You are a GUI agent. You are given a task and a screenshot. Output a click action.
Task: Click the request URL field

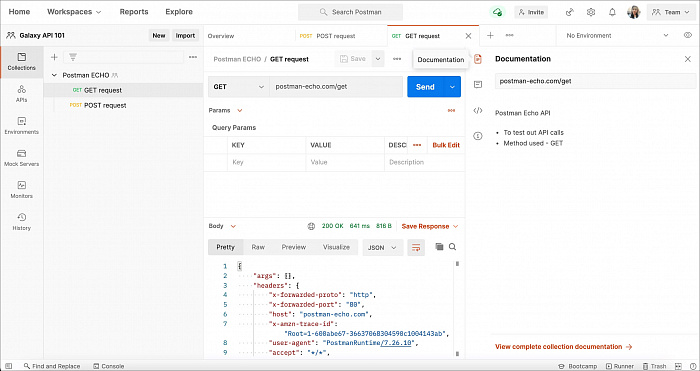(x=337, y=87)
